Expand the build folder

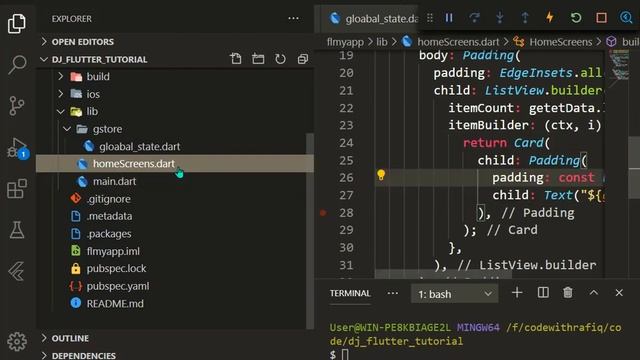pyautogui.click(x=98, y=76)
